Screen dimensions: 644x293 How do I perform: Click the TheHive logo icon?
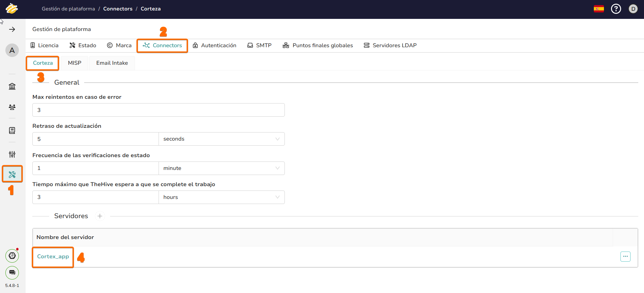[x=12, y=8]
